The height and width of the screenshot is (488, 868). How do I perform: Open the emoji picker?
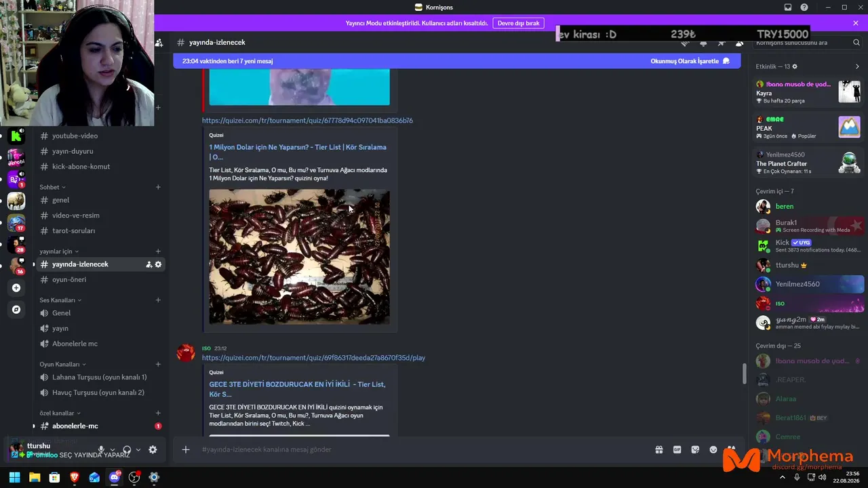click(x=713, y=449)
